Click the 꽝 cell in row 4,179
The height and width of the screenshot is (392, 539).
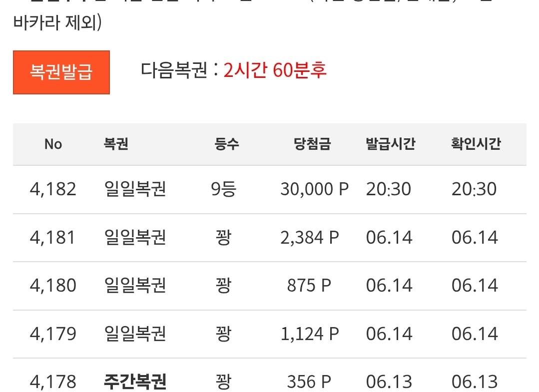pos(223,334)
